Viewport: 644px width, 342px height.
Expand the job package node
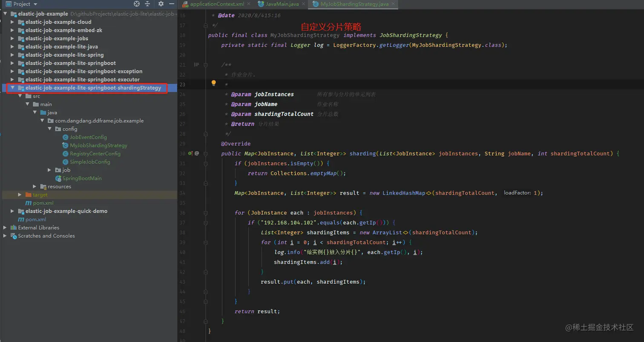(x=50, y=170)
